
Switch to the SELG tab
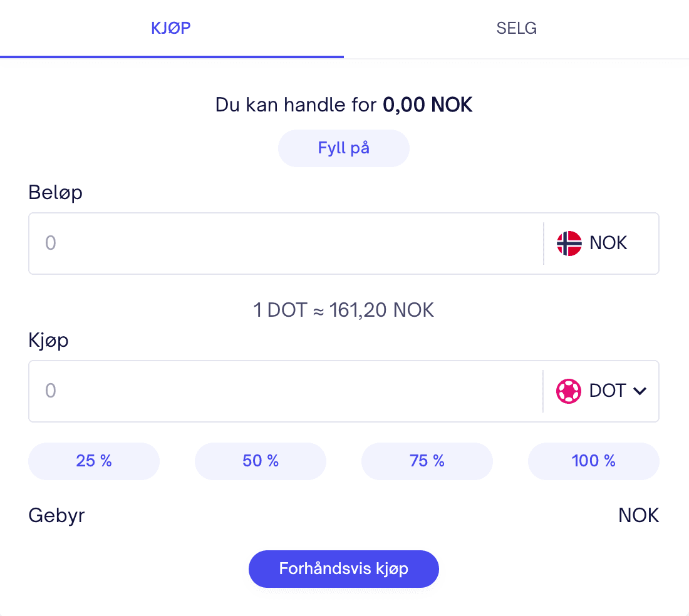click(x=516, y=29)
